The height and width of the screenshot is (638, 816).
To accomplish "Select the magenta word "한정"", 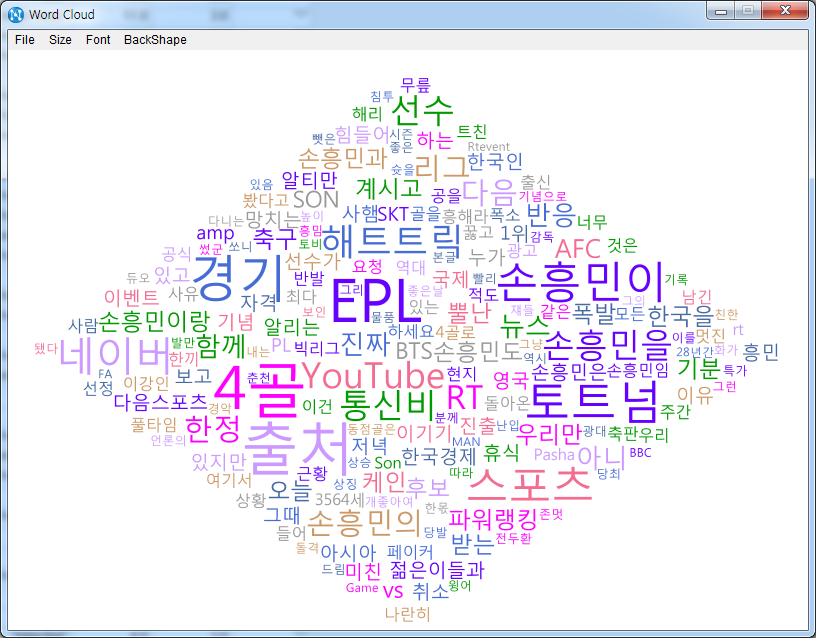I will point(213,429).
